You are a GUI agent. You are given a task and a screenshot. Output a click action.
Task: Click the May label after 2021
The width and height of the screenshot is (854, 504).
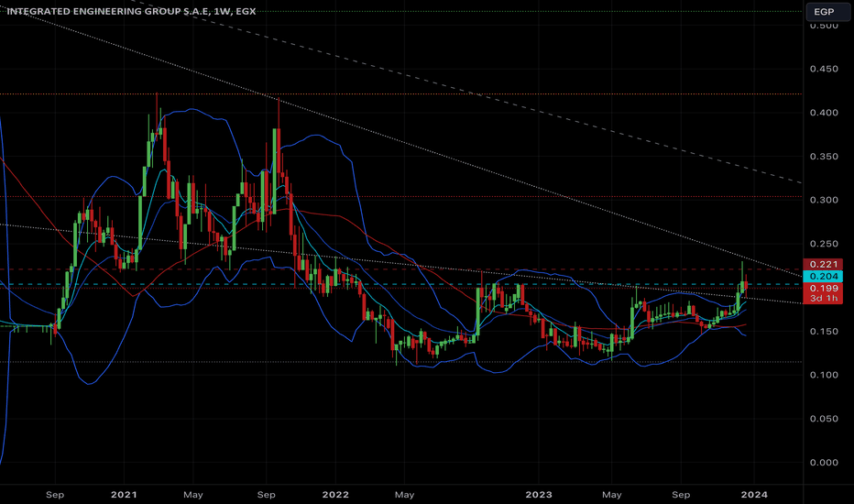tap(192, 495)
